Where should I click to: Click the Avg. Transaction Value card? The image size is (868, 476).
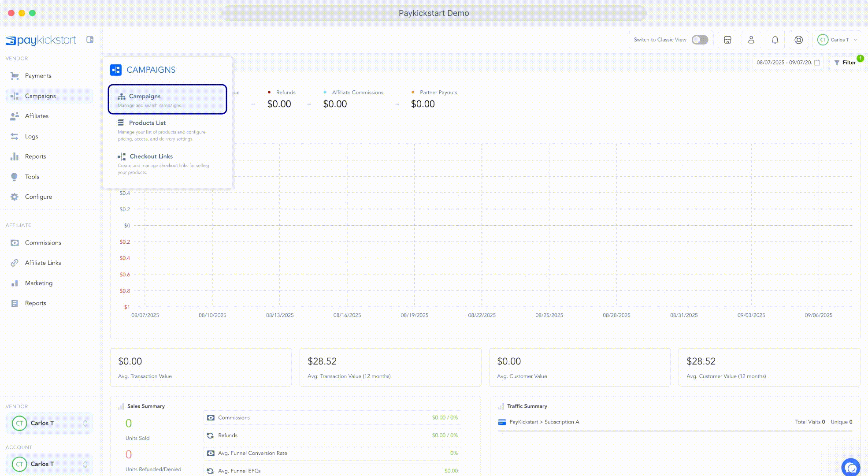pos(201,368)
